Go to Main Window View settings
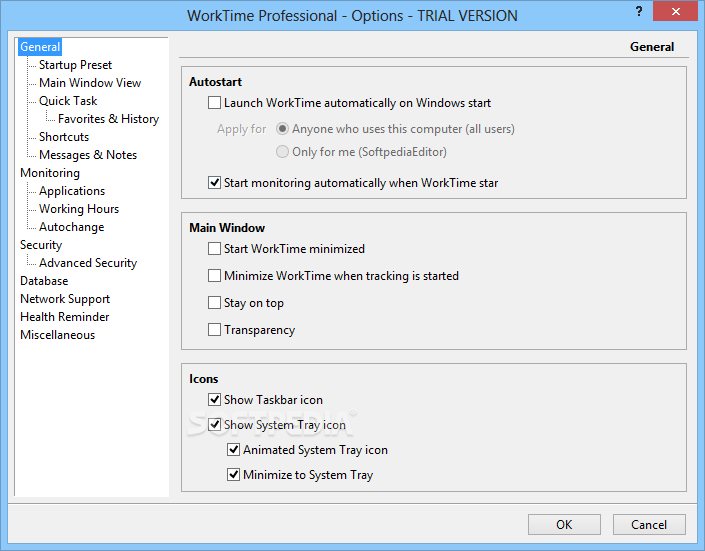This screenshot has height=551, width=705. [90, 83]
